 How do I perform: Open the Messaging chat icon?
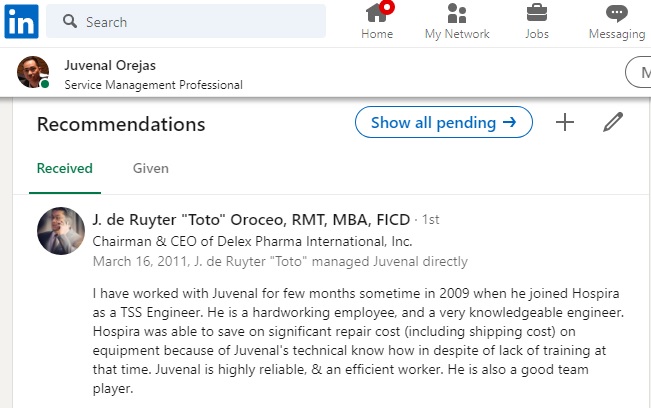click(x=617, y=14)
